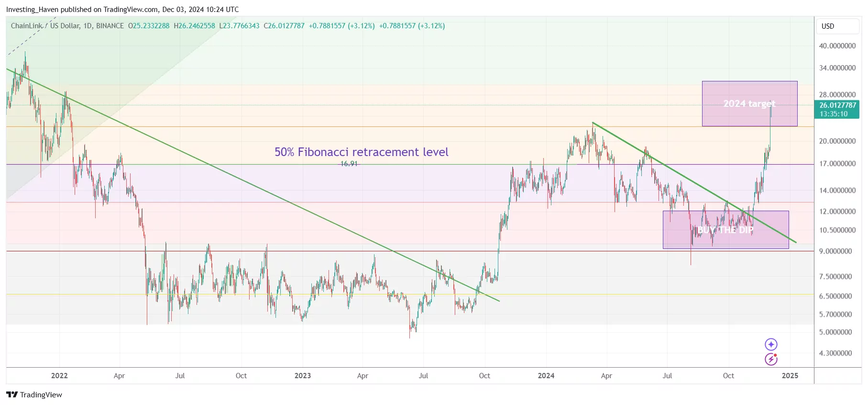The image size is (868, 405).
Task: Click the High value H26.2462558
Action: [195, 26]
